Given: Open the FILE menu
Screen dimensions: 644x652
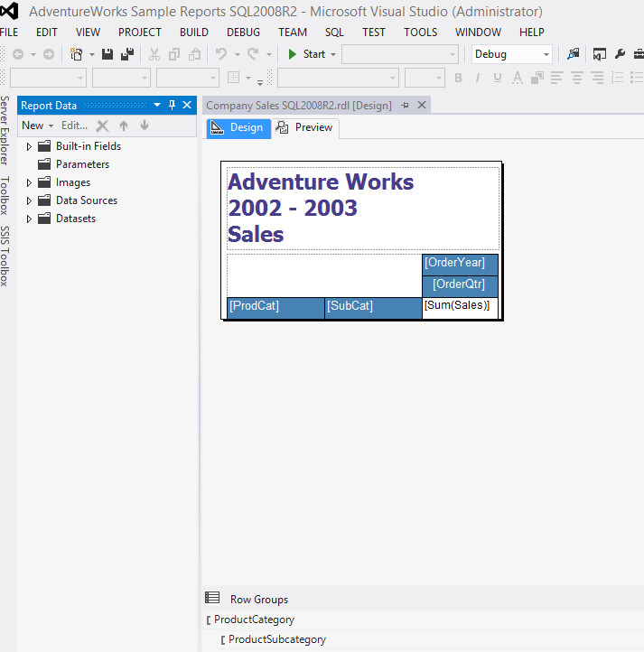Looking at the screenshot, I should click(x=9, y=32).
